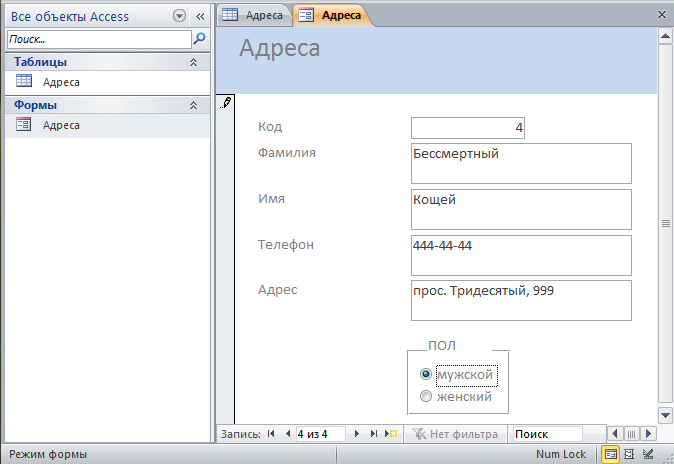Image resolution: width=674 pixels, height=464 pixels.
Task: Click the Код field
Action: point(468,128)
